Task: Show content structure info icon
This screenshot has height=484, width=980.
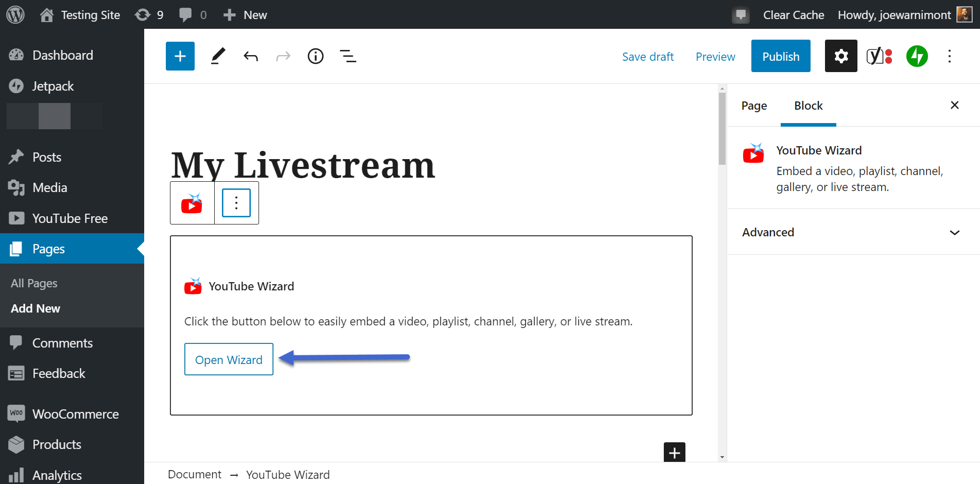Action: point(316,56)
